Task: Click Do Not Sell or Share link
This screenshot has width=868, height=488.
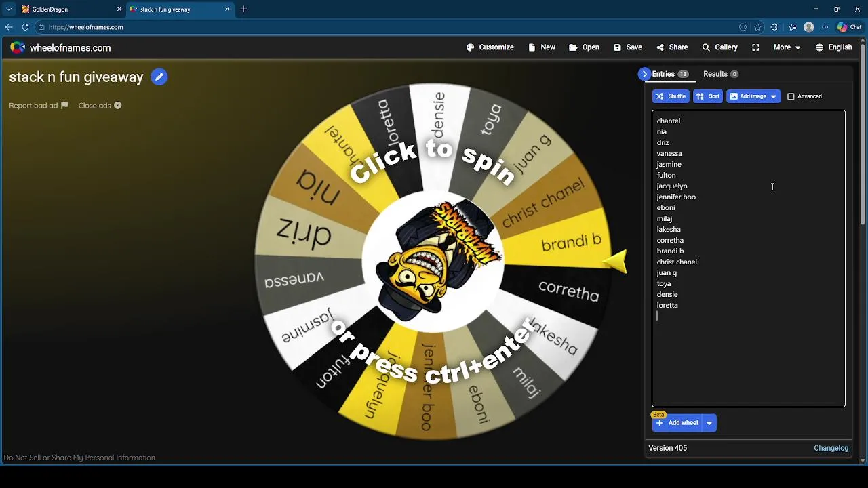Action: pyautogui.click(x=79, y=457)
